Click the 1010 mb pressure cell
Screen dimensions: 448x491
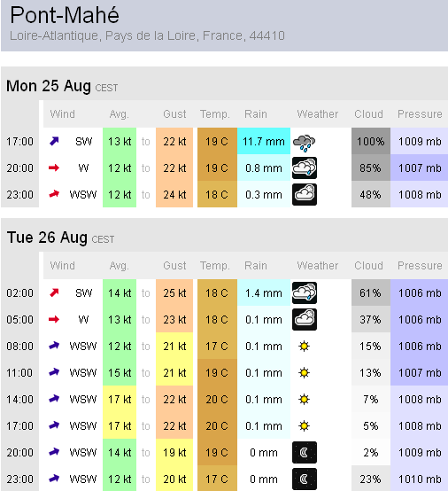420,479
